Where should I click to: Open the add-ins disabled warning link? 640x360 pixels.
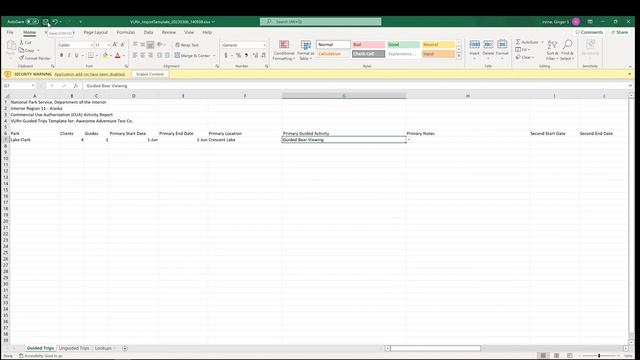click(89, 74)
